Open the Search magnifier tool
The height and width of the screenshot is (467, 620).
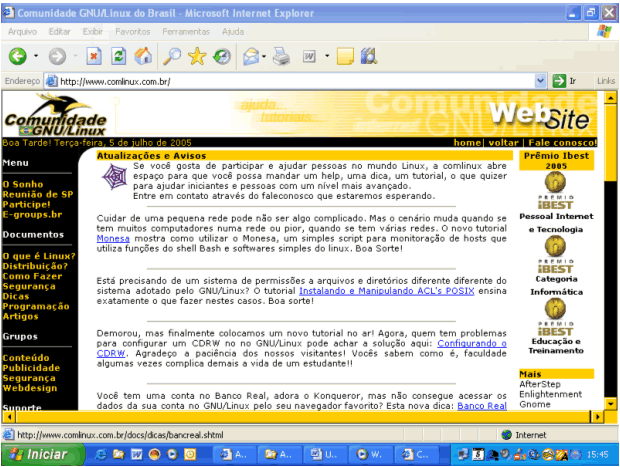pos(172,56)
